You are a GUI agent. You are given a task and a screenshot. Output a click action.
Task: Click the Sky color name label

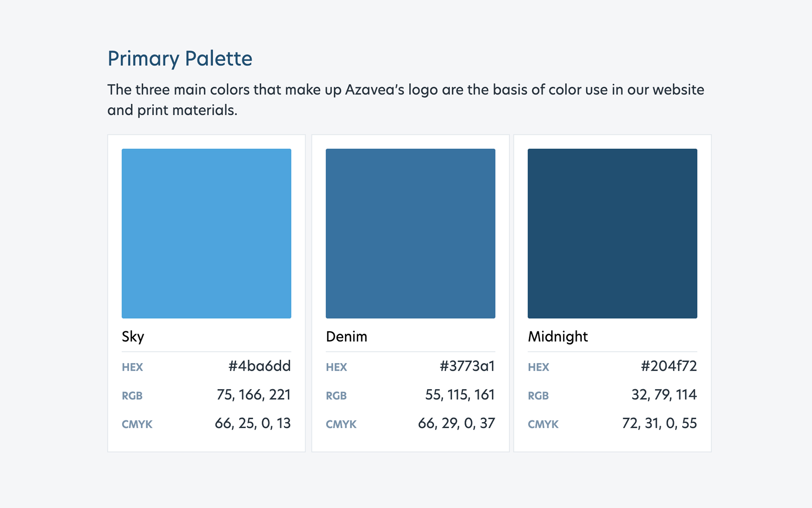pos(133,337)
